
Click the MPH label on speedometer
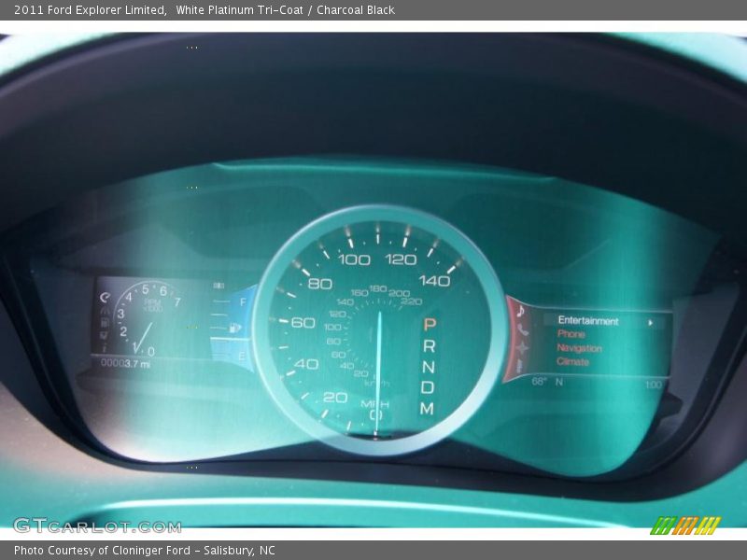point(375,404)
